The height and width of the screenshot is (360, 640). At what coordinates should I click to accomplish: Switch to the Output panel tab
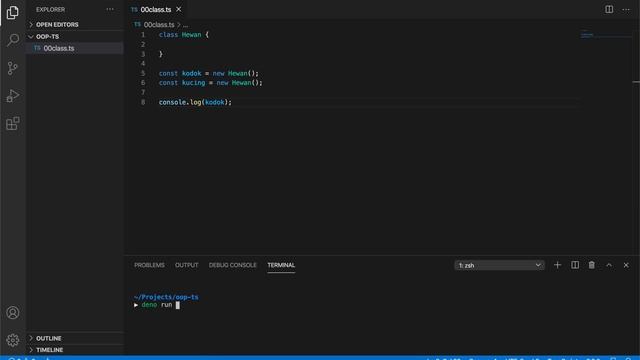tap(187, 265)
